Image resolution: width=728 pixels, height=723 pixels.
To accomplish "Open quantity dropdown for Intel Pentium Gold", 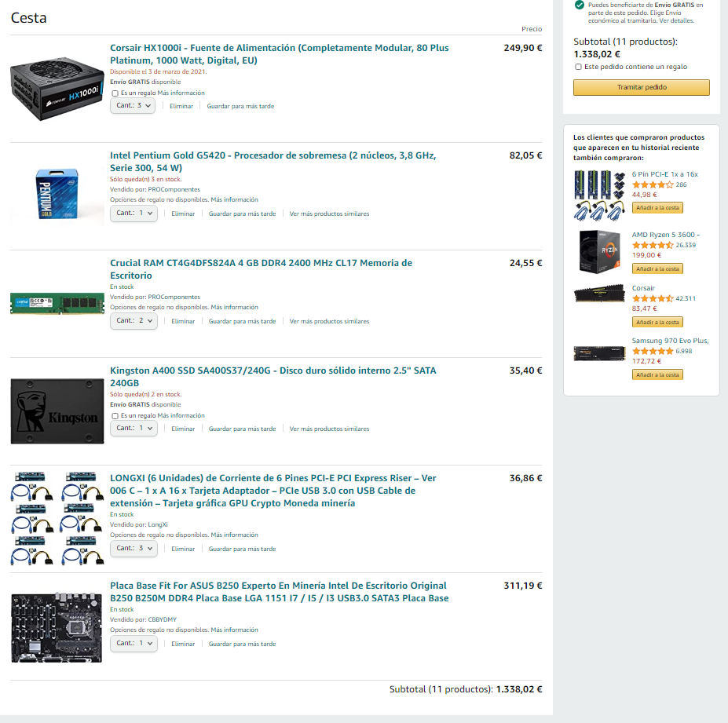I will pyautogui.click(x=134, y=214).
